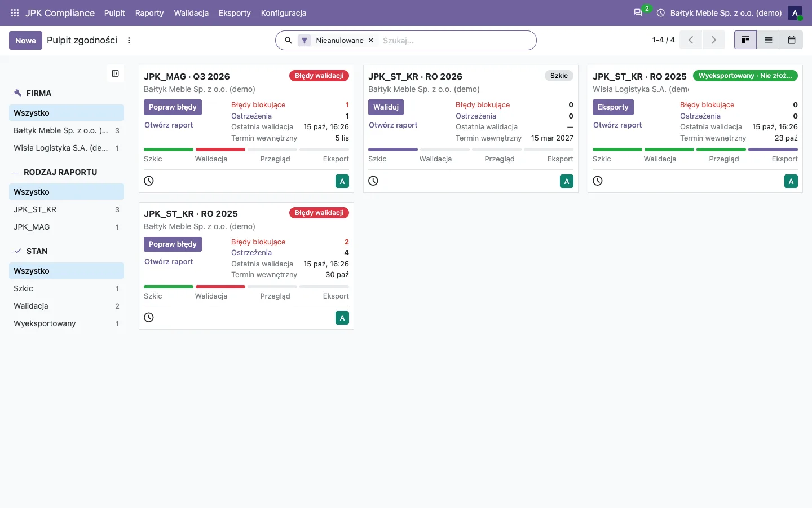Open the messages icon with badge 2

tap(639, 12)
